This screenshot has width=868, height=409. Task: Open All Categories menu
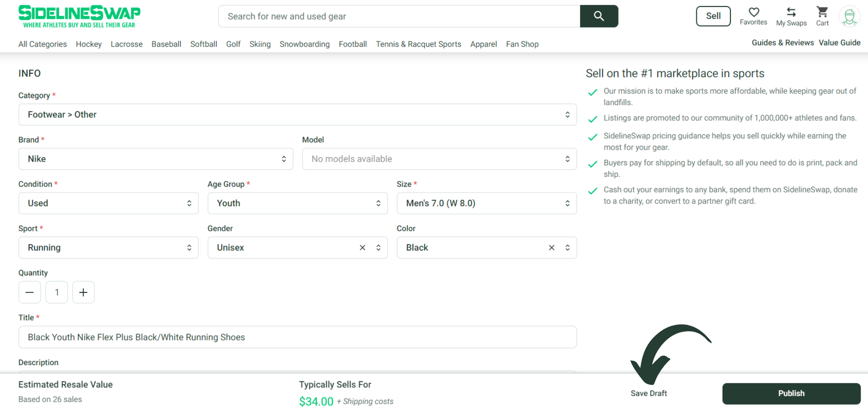42,44
